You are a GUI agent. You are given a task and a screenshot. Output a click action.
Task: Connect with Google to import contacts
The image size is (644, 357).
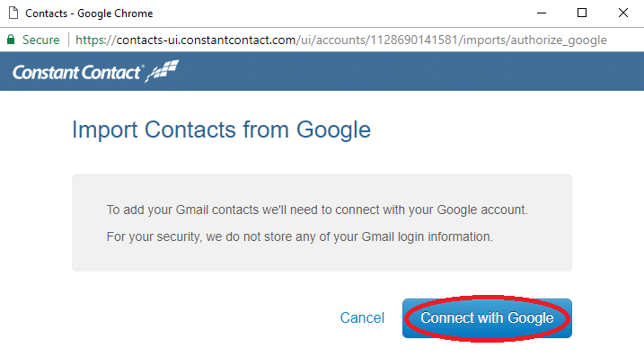pyautogui.click(x=487, y=318)
